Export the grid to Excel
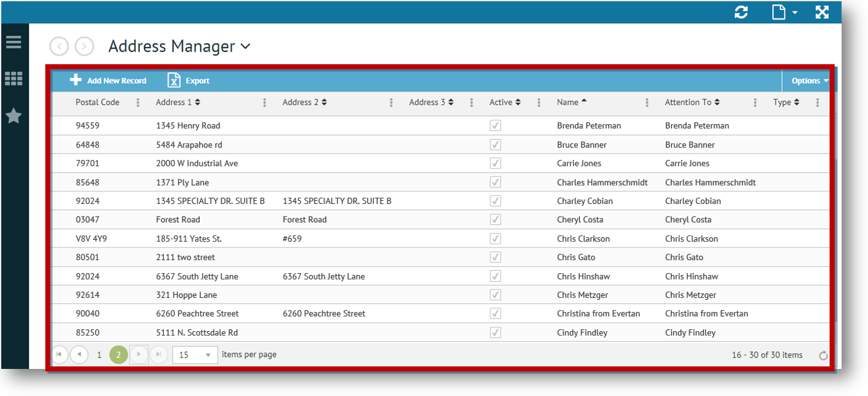868x396 pixels. point(188,81)
